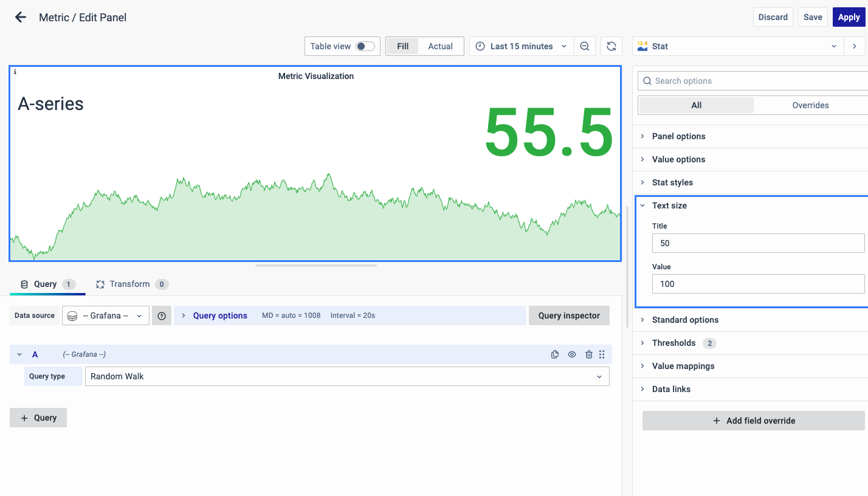Switch to the Transform tab
This screenshot has width=868, height=496.
[x=129, y=284]
